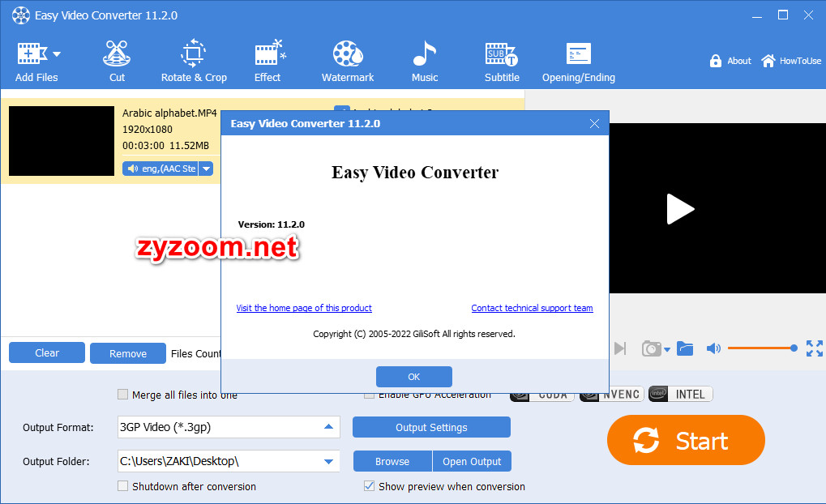Viewport: 826px width, 504px height.
Task: Click OK in About dialog
Action: [x=414, y=377]
